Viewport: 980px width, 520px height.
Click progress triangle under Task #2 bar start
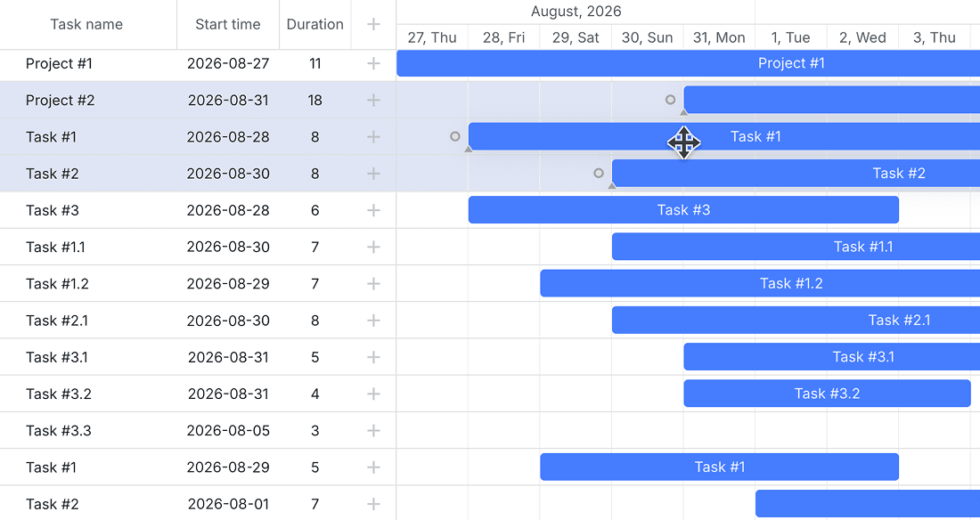612,185
